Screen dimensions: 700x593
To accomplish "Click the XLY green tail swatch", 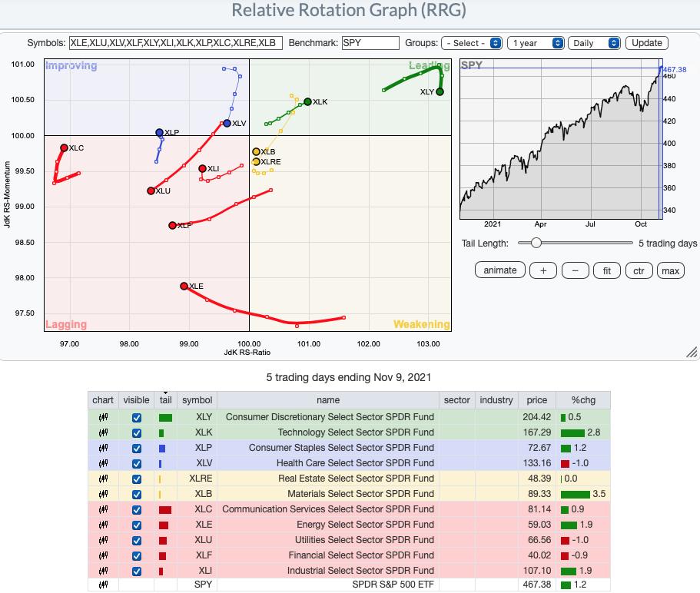I will [165, 418].
